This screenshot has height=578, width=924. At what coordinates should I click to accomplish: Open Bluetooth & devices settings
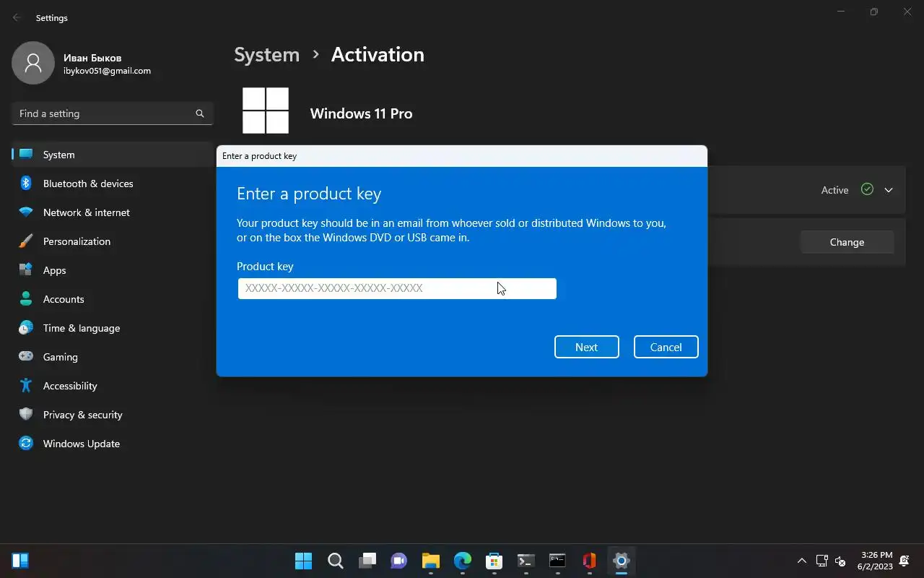pos(113,184)
